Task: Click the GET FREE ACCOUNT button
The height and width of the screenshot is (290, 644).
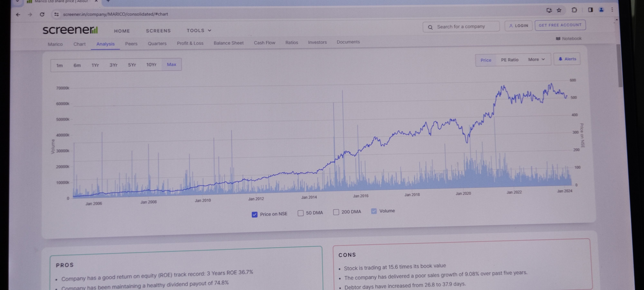Action: click(560, 25)
